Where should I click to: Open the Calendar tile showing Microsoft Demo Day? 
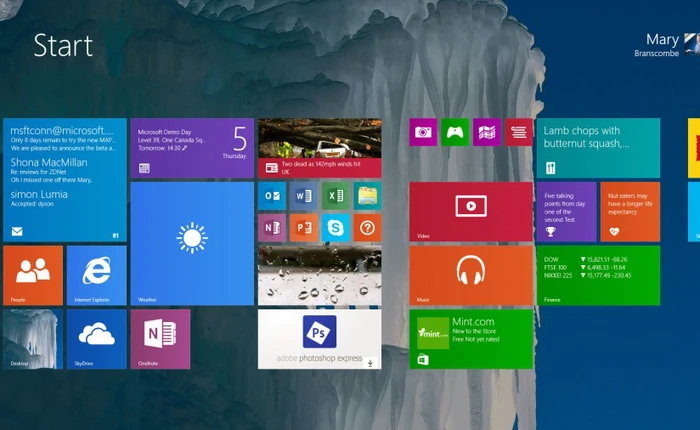pos(192,148)
